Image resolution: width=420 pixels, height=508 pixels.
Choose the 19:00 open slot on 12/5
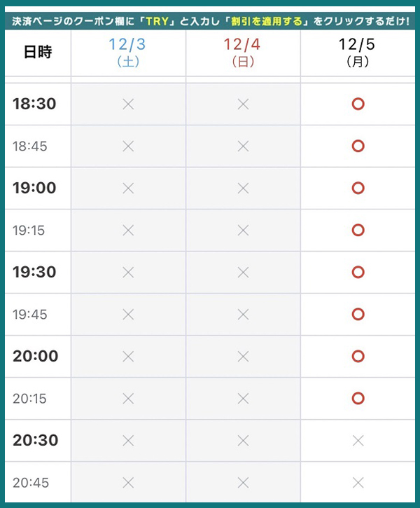358,188
